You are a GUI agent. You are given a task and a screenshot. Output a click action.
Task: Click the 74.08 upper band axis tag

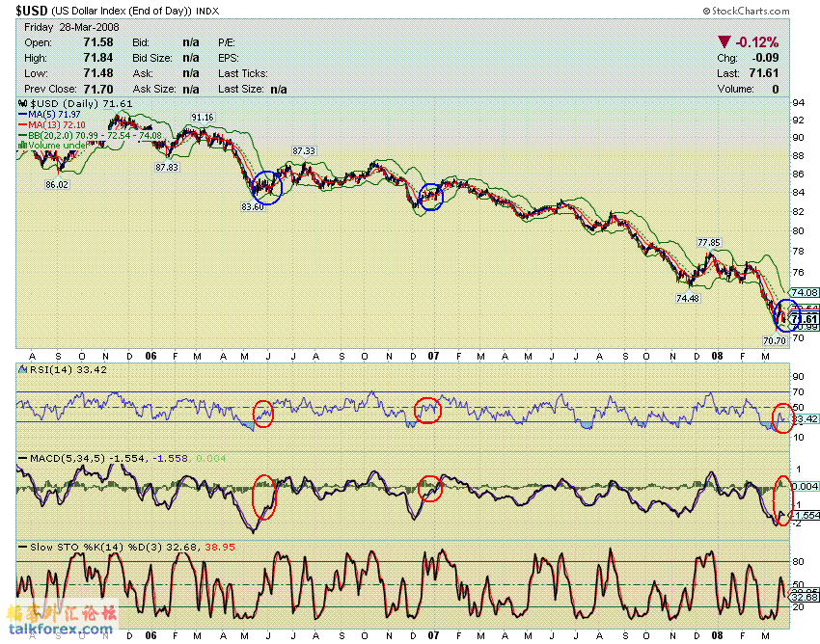(x=805, y=292)
